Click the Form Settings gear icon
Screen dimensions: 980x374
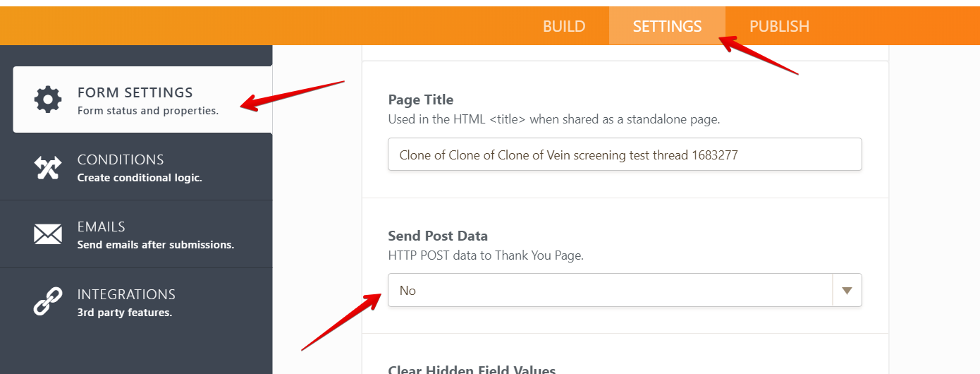pos(48,99)
